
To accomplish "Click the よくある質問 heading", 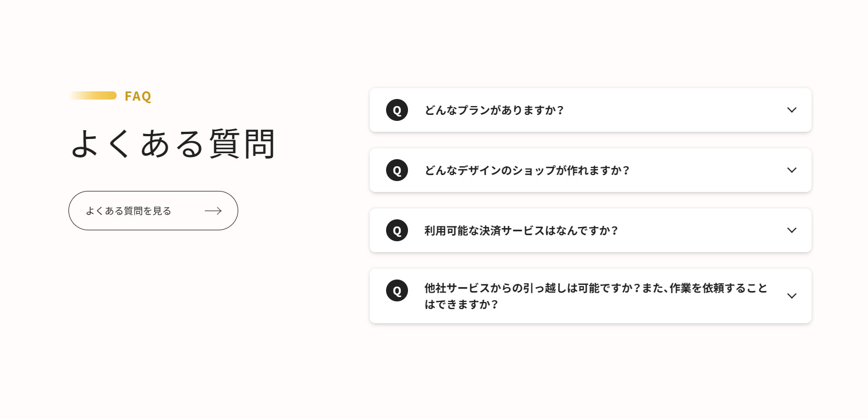I will pos(172,143).
